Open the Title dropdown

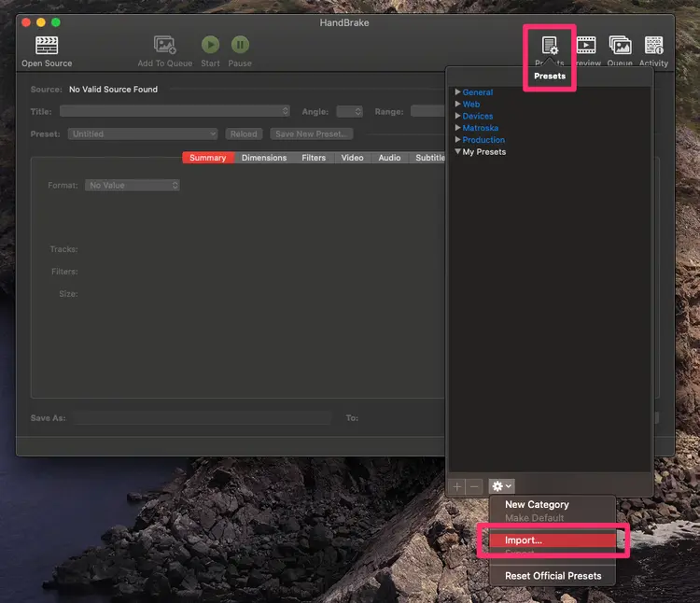[175, 111]
